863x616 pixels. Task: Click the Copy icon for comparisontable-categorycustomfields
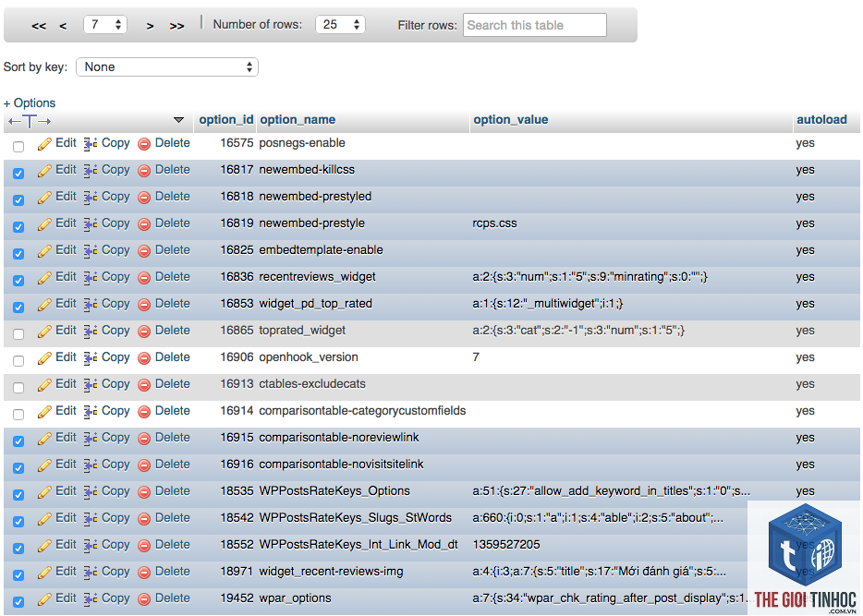coord(91,412)
